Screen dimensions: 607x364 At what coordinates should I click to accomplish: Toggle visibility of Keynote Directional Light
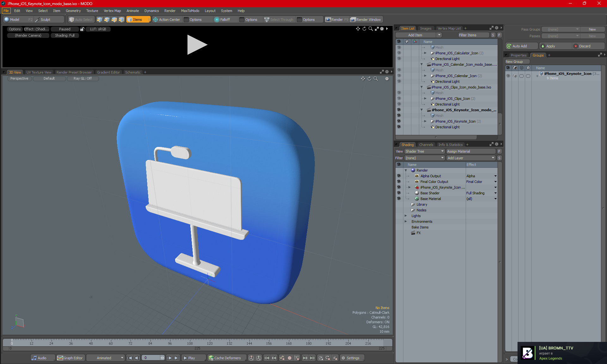point(399,127)
